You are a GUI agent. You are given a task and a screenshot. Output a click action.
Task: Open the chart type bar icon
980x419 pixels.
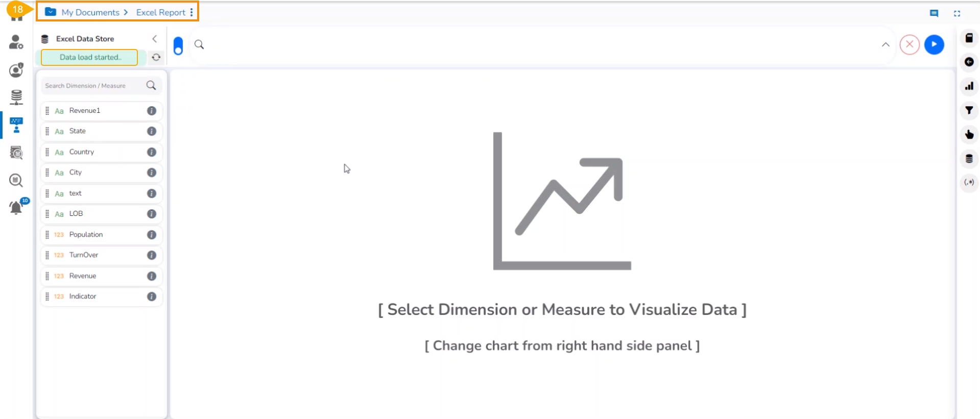coord(969,86)
